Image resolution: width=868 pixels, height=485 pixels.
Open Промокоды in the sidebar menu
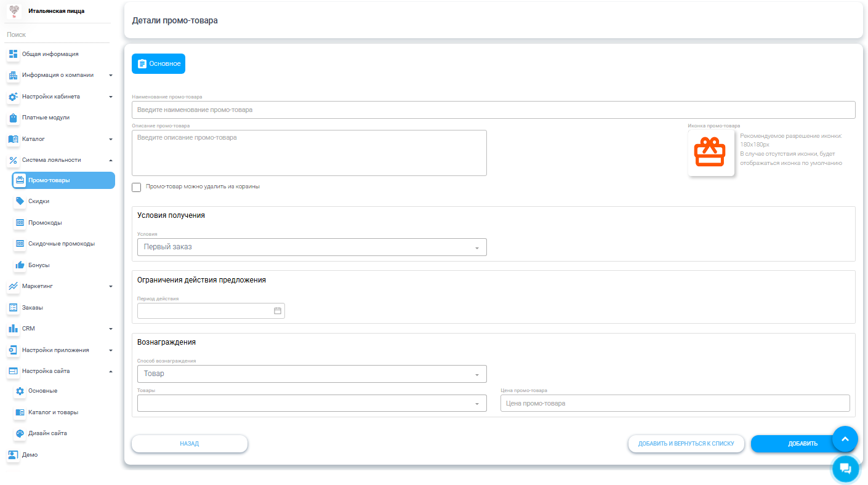pyautogui.click(x=45, y=223)
